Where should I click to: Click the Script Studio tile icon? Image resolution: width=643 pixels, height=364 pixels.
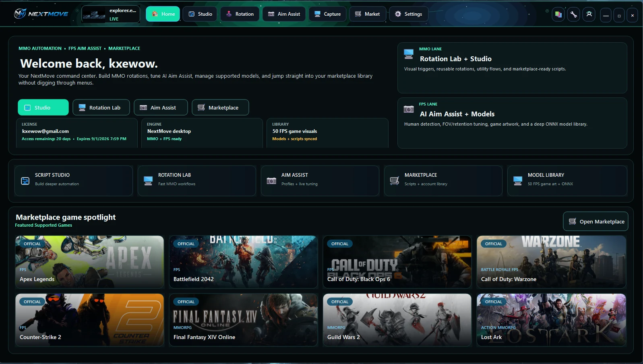pos(25,181)
